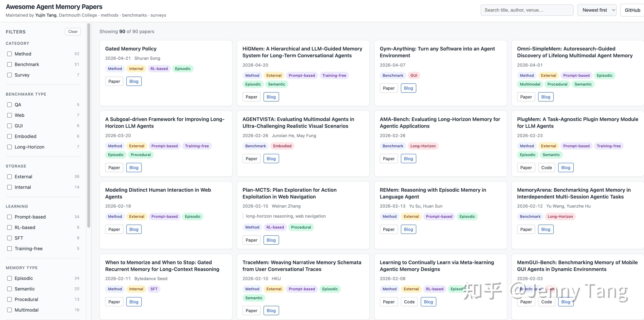This screenshot has width=644, height=320.
Task: Open Blog link for Gated Memory Policy
Action: click(134, 81)
